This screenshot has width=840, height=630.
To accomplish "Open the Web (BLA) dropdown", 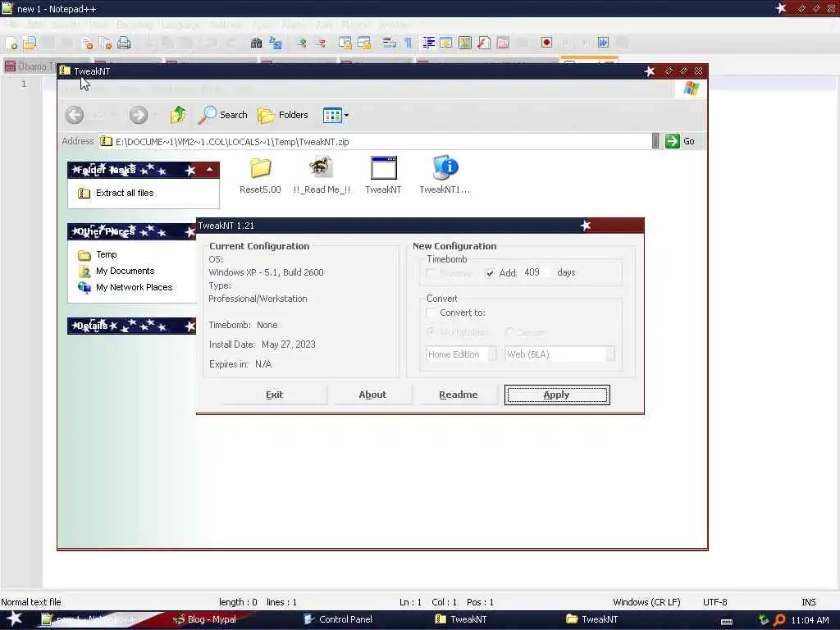I will tap(559, 354).
